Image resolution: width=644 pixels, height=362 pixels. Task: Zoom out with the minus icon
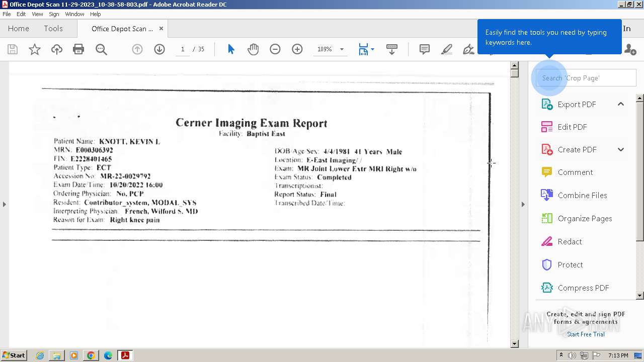275,49
